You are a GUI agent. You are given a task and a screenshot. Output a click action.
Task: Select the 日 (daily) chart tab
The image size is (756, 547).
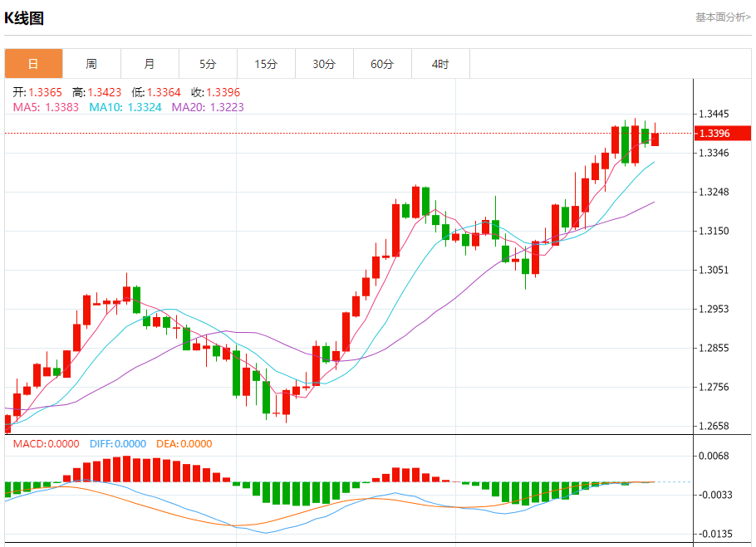click(33, 64)
